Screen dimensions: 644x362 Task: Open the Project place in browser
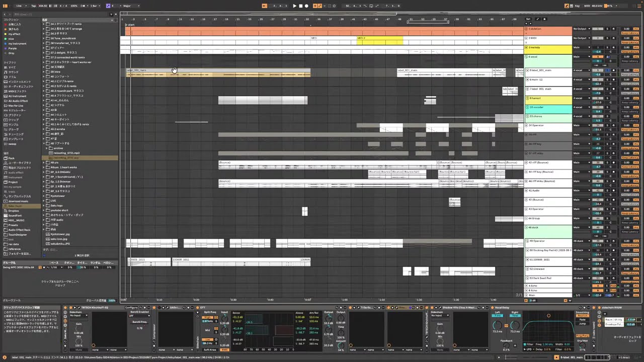click(x=13, y=182)
